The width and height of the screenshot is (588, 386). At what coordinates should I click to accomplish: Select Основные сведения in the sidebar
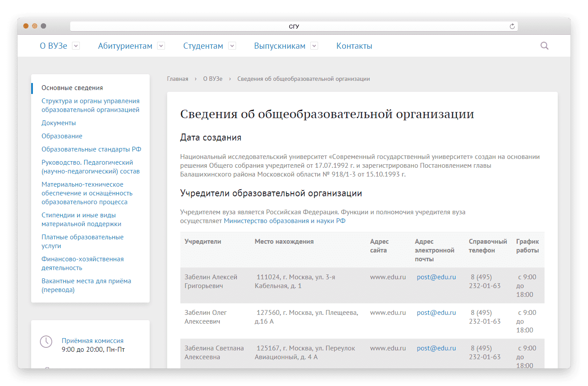[x=72, y=88]
